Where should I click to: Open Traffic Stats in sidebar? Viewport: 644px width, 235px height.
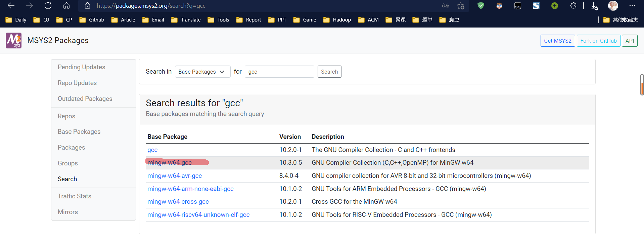tap(75, 196)
